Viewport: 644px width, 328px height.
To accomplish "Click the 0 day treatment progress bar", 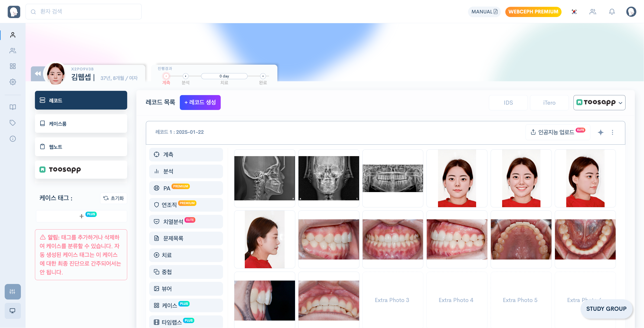I will [x=224, y=76].
